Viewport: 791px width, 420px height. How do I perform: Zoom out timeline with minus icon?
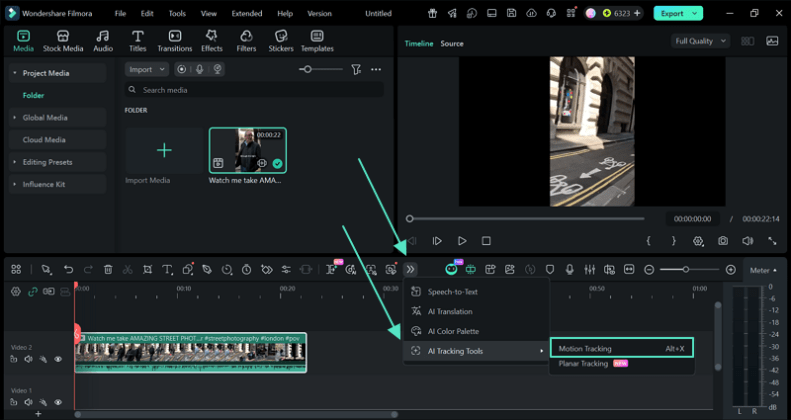pos(649,270)
